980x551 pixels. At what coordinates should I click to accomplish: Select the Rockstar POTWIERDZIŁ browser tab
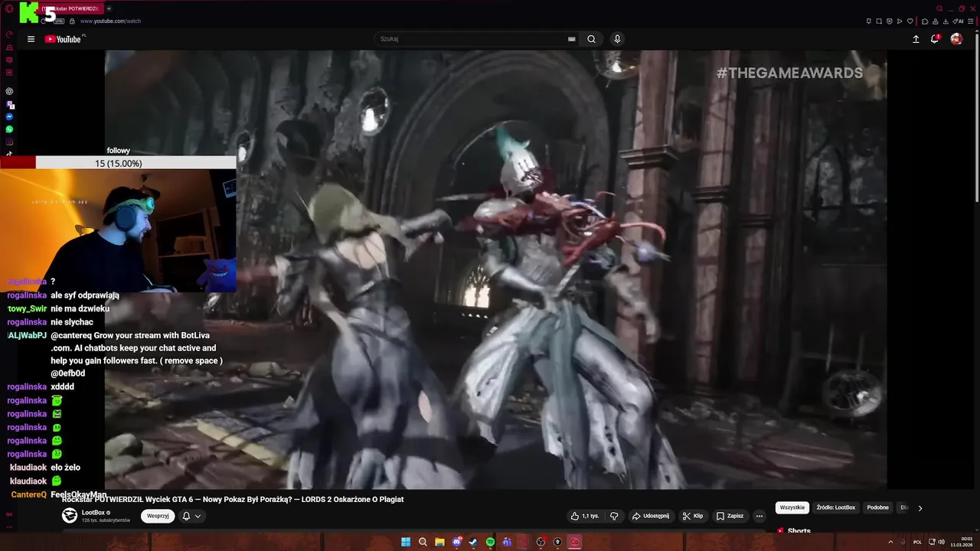70,8
